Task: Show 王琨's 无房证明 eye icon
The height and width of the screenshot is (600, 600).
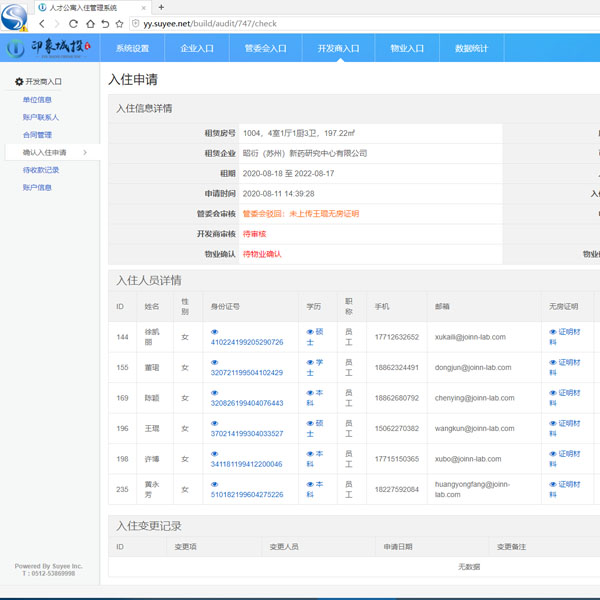Action: 552,423
